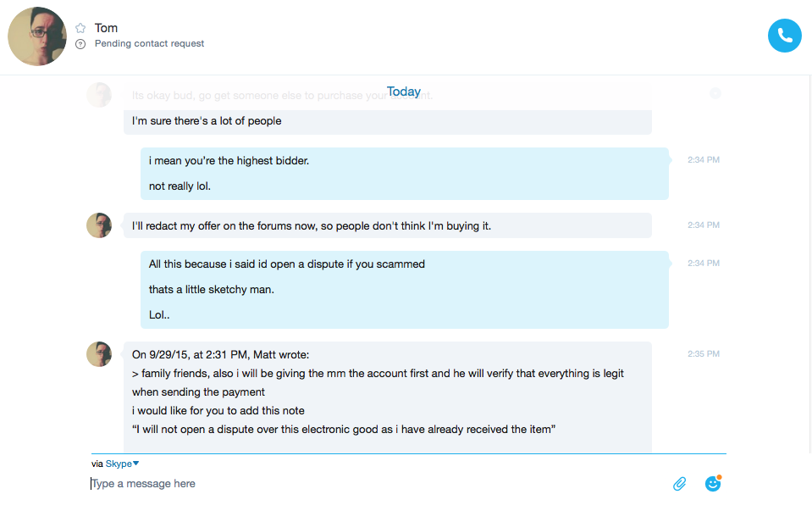Select the 'highest bidder' message bubble
This screenshot has height=511, width=812.
pos(405,174)
